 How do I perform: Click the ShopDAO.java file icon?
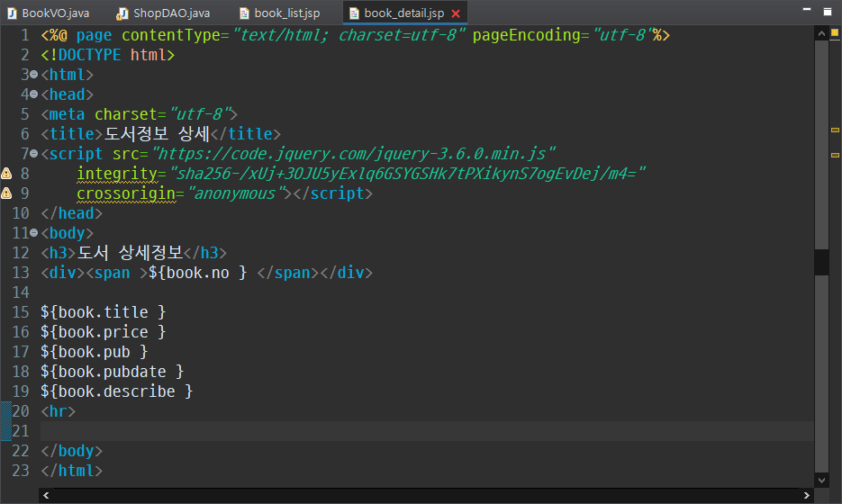pyautogui.click(x=122, y=13)
